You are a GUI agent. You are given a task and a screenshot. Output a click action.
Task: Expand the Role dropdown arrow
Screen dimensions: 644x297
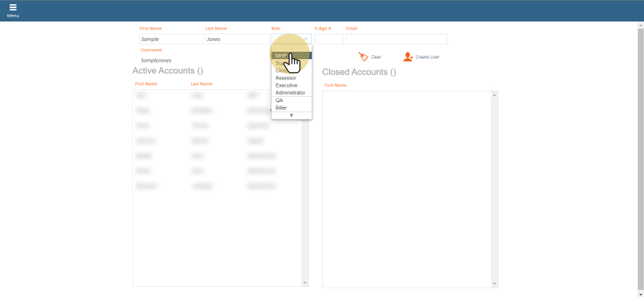tap(307, 39)
